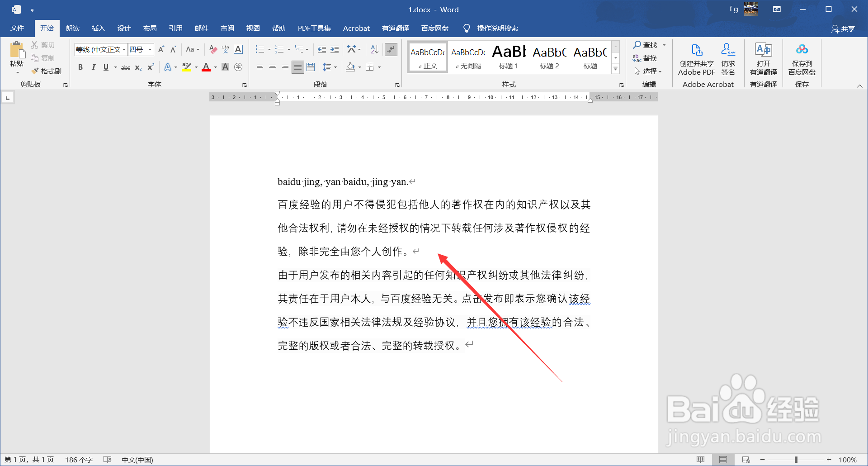
Task: Decrease paragraph indent
Action: tap(322, 49)
